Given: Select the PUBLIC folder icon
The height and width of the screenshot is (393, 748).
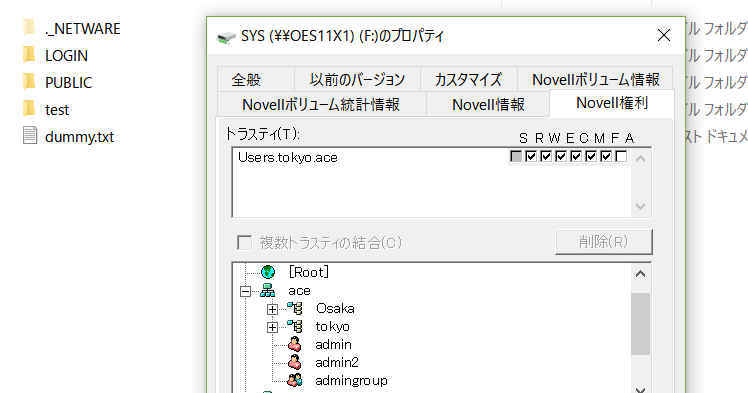Looking at the screenshot, I should coord(29,82).
